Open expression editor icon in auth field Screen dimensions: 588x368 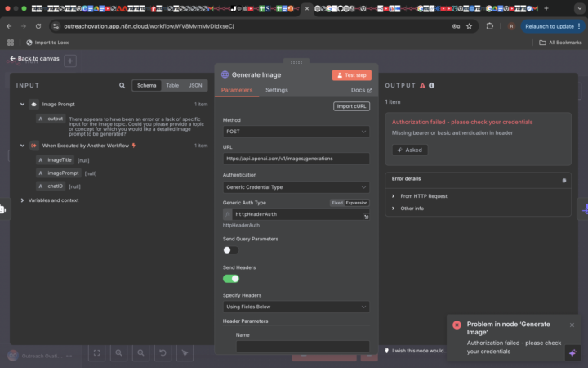[366, 217]
